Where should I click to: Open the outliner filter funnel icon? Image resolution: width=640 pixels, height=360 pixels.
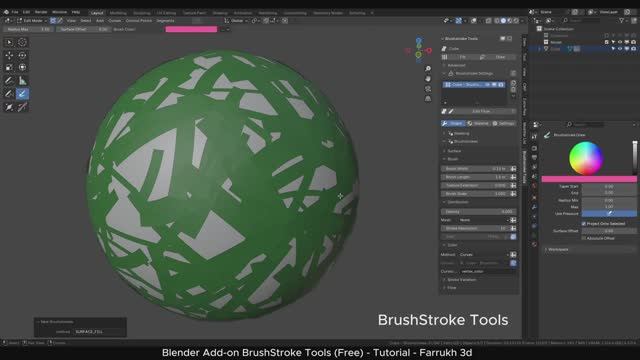(622, 20)
